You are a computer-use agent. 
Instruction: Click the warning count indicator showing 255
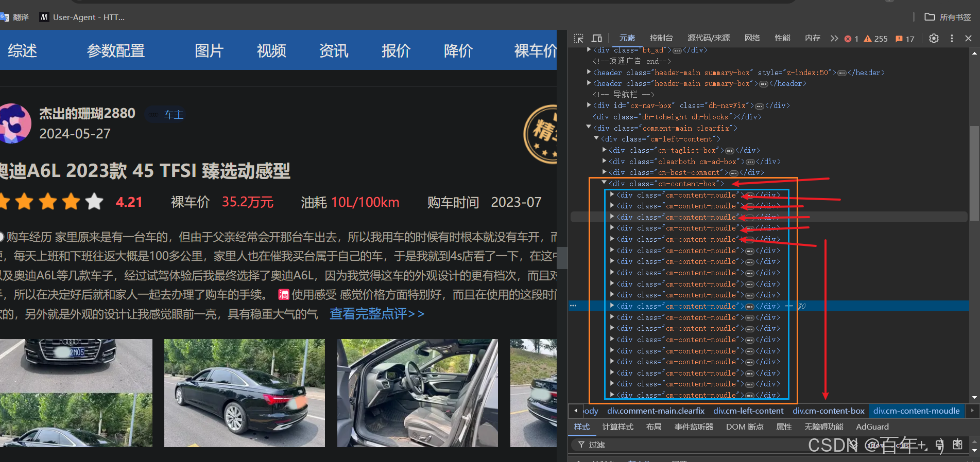875,39
